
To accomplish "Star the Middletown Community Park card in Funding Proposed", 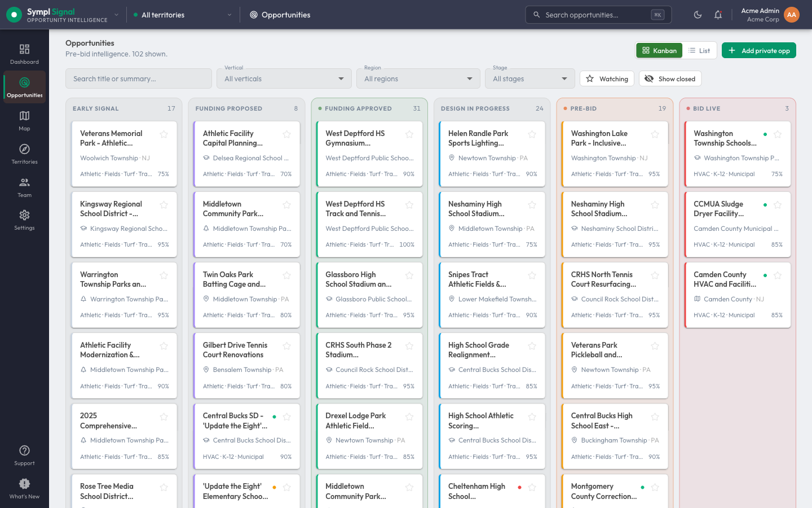I will 286,205.
